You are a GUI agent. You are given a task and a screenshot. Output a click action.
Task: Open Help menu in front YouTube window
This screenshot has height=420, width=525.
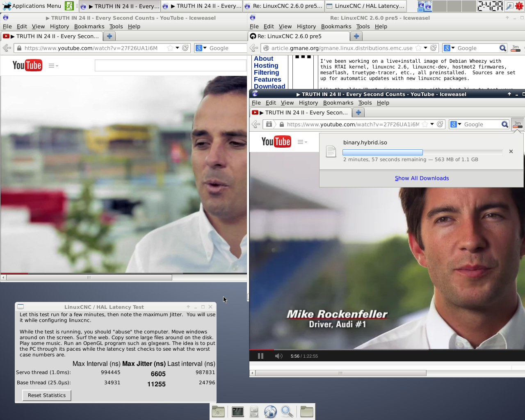pos(383,103)
